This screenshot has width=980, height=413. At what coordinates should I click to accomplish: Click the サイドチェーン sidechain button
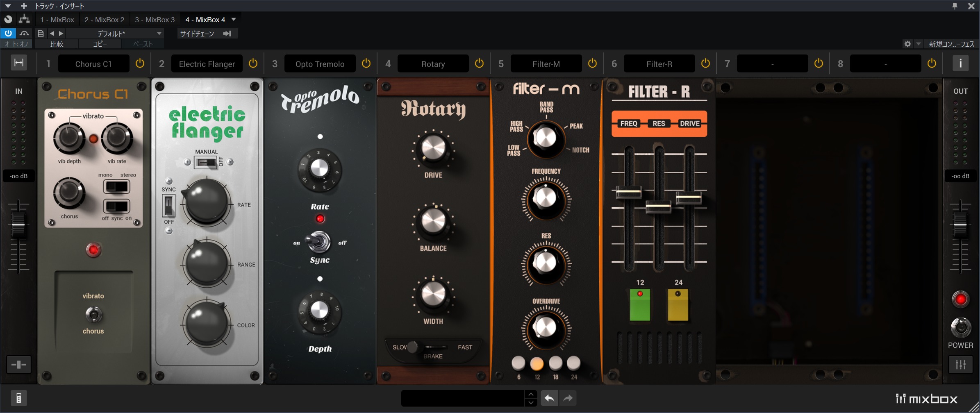[197, 33]
